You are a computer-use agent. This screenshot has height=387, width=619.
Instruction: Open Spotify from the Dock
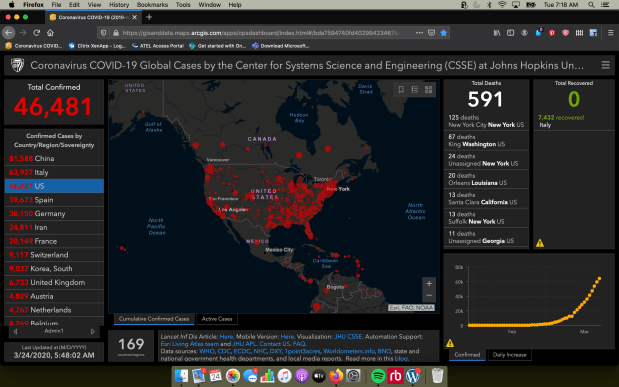378,376
